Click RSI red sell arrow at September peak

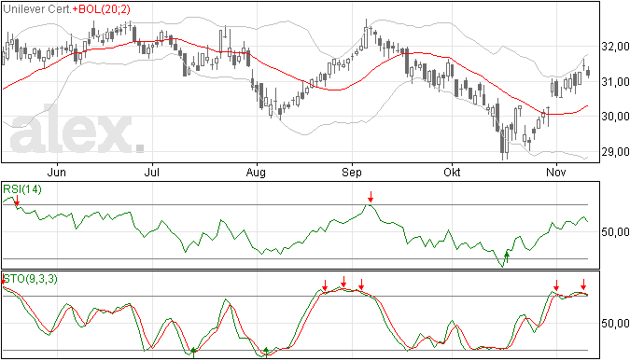point(371,197)
